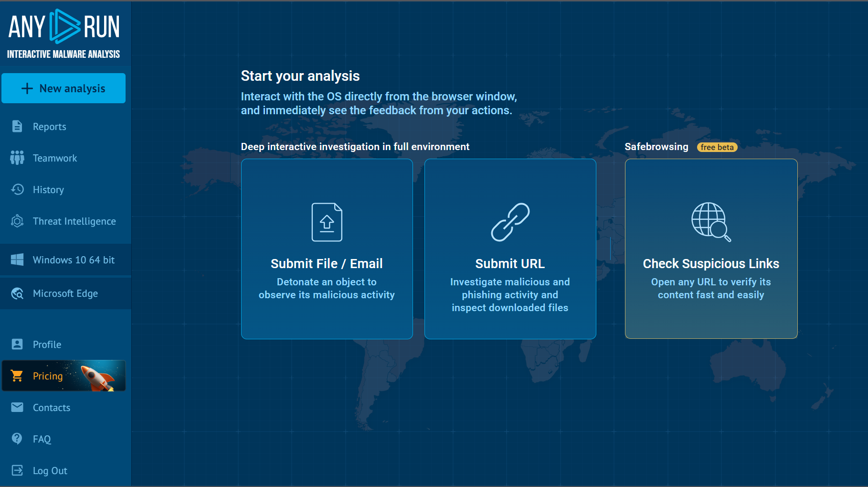Click the FAQ question mark icon

(x=17, y=439)
